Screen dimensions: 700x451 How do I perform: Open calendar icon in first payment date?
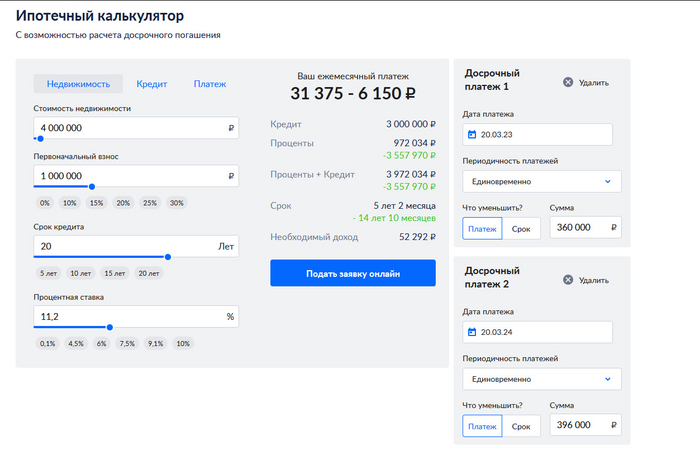pos(472,134)
